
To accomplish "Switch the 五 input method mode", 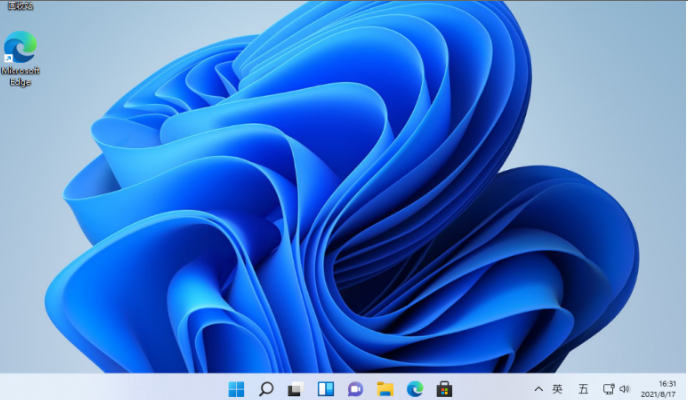I will pos(583,388).
